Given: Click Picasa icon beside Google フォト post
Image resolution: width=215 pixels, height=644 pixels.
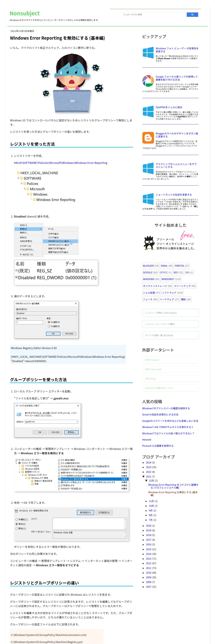Looking at the screenshot, I should point(148,81).
